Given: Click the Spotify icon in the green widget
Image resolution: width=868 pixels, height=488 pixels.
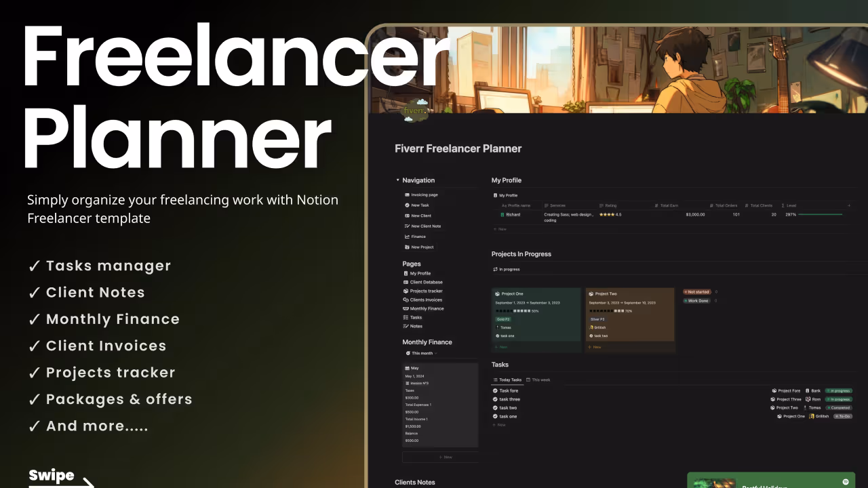Looking at the screenshot, I should pyautogui.click(x=846, y=481).
